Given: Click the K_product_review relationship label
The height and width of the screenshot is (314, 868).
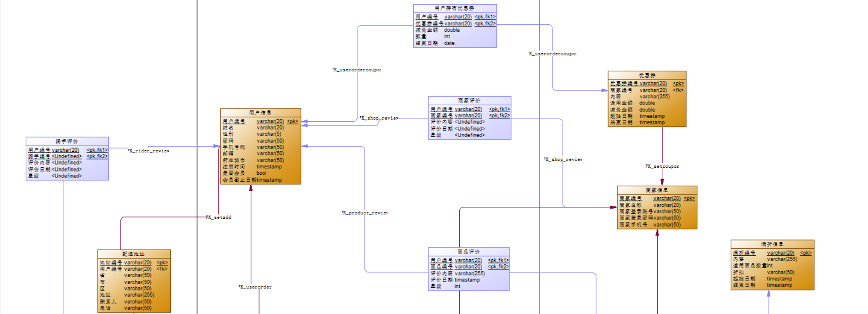Looking at the screenshot, I should pos(365,213).
